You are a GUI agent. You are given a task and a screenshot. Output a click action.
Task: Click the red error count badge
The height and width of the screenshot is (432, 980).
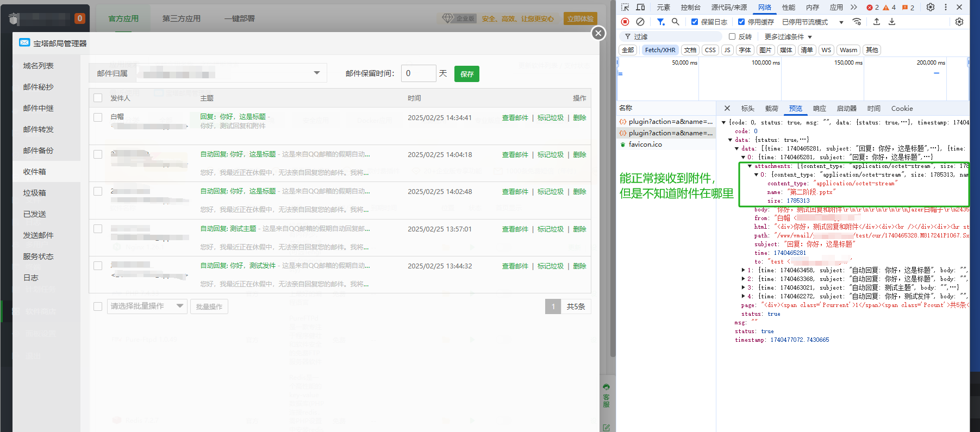[x=873, y=8]
